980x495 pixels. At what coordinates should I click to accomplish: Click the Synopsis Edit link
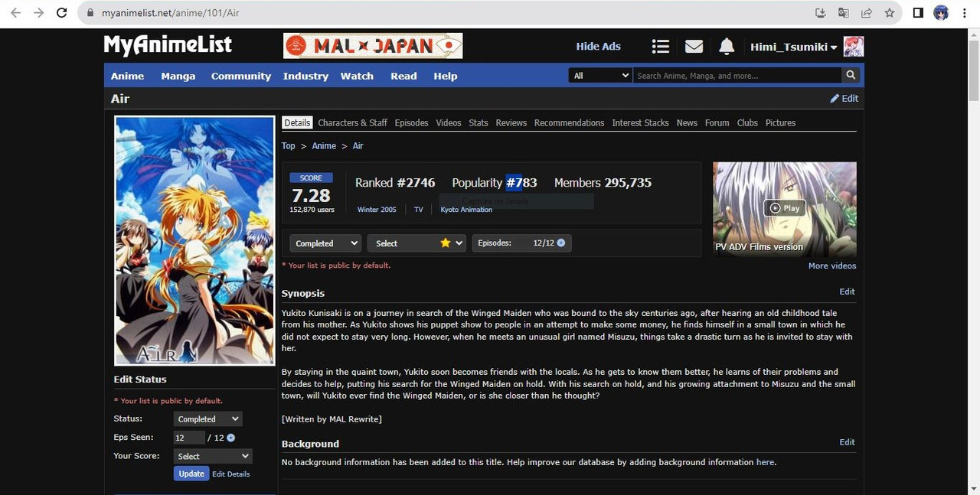point(847,291)
